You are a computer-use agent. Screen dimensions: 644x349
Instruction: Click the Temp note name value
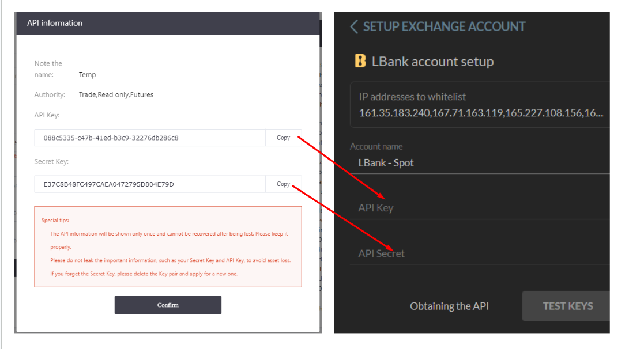88,74
